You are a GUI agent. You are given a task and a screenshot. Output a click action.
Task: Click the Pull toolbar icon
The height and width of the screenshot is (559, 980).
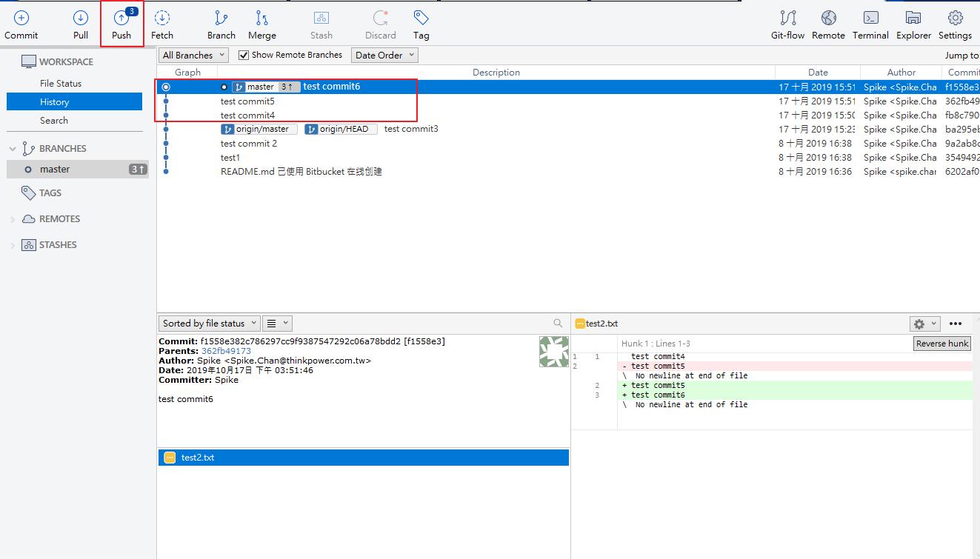tap(81, 25)
